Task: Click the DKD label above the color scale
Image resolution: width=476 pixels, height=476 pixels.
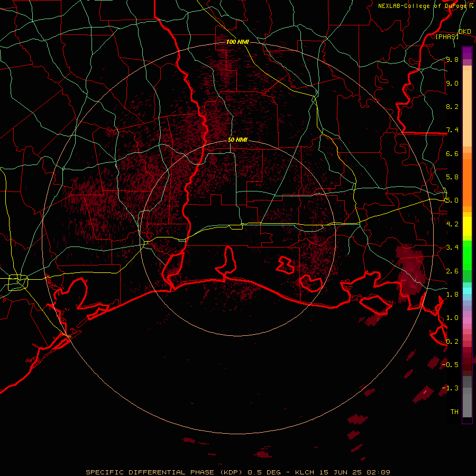Action: pyautogui.click(x=465, y=32)
